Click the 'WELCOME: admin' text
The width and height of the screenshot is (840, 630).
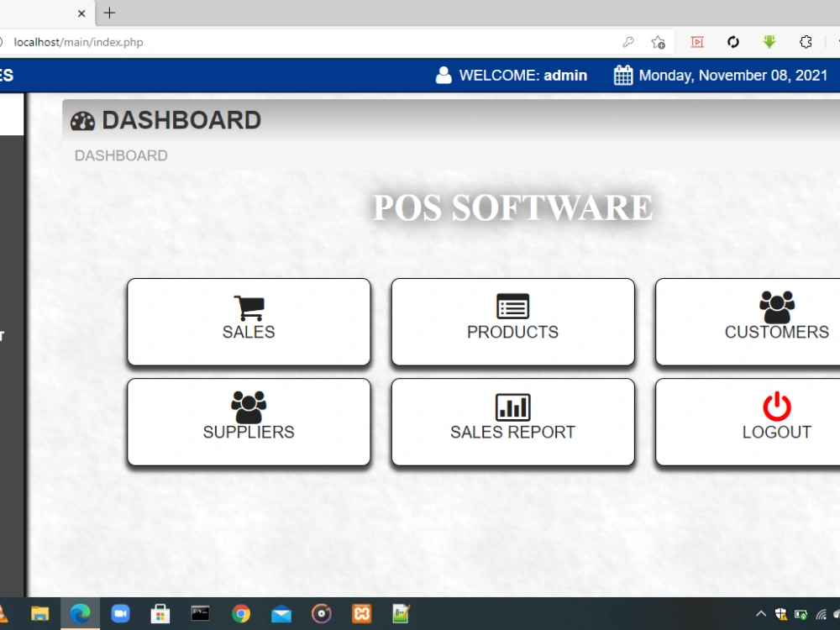pos(522,76)
